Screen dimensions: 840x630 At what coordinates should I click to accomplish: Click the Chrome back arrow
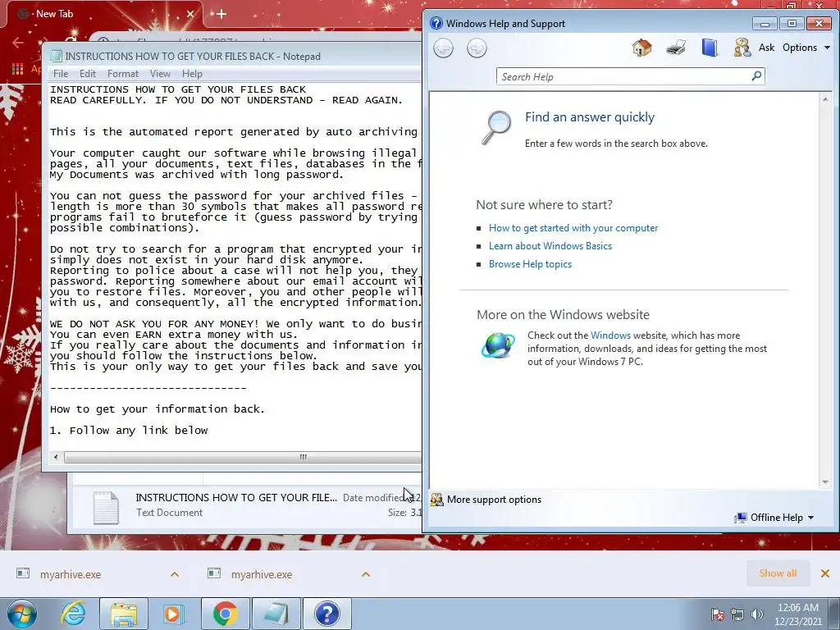(x=18, y=43)
